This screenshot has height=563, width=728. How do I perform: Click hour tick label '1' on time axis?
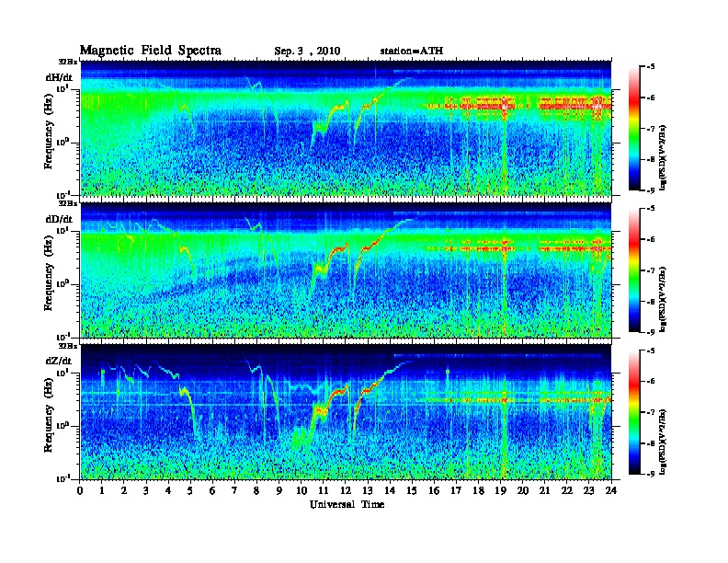coord(102,490)
